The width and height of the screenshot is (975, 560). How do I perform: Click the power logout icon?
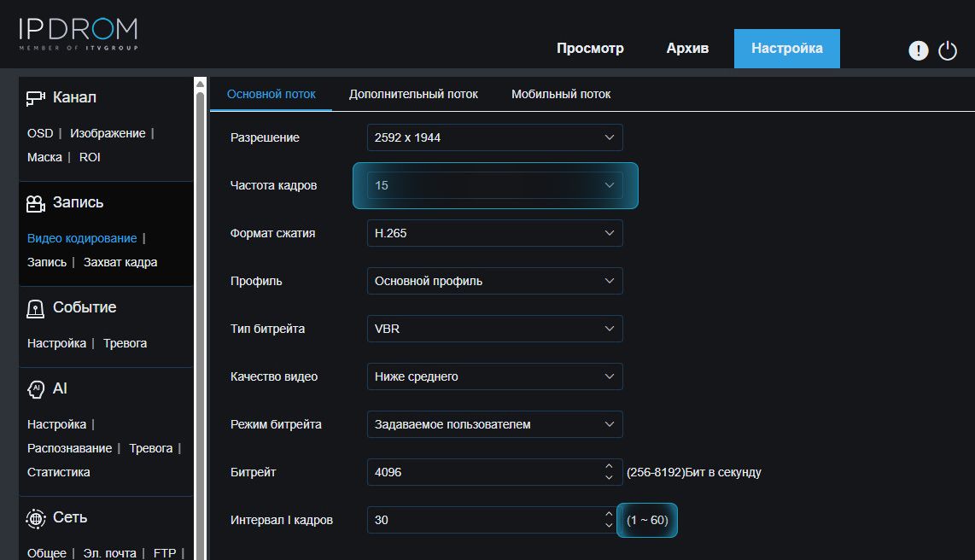pos(948,51)
